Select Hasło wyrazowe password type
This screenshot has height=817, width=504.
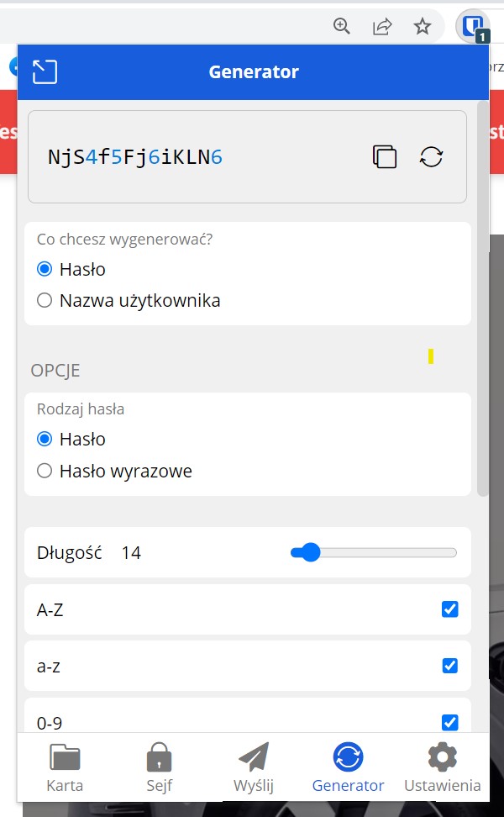pos(45,471)
